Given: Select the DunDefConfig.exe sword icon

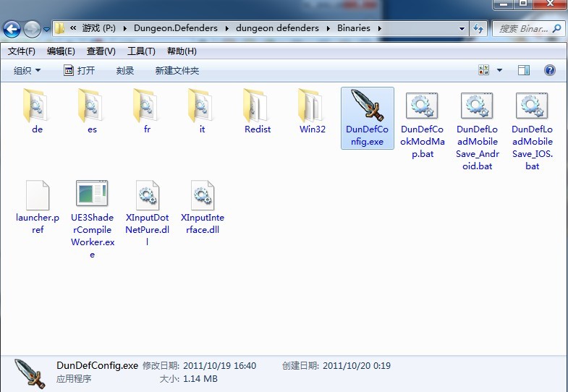Looking at the screenshot, I should pos(367,106).
